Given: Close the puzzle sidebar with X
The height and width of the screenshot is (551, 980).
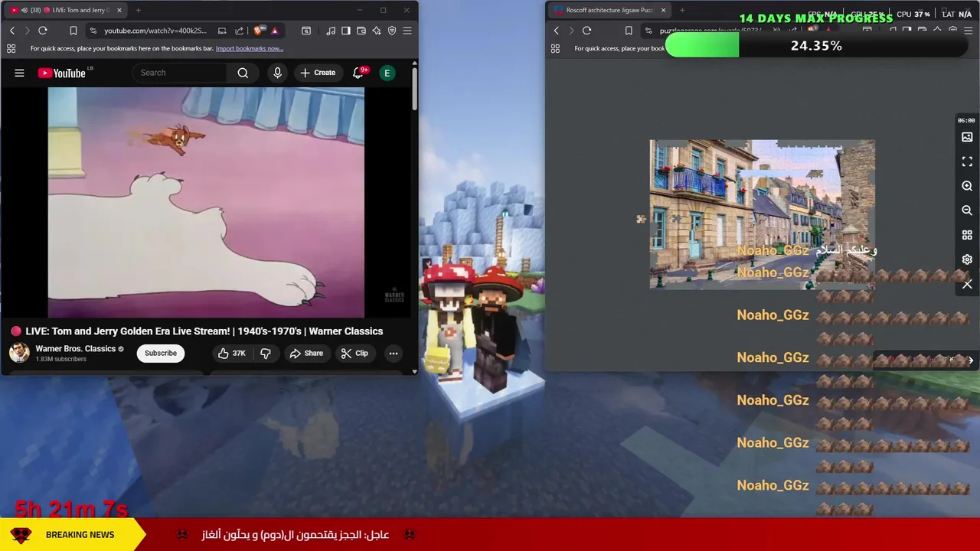Looking at the screenshot, I should tap(967, 284).
